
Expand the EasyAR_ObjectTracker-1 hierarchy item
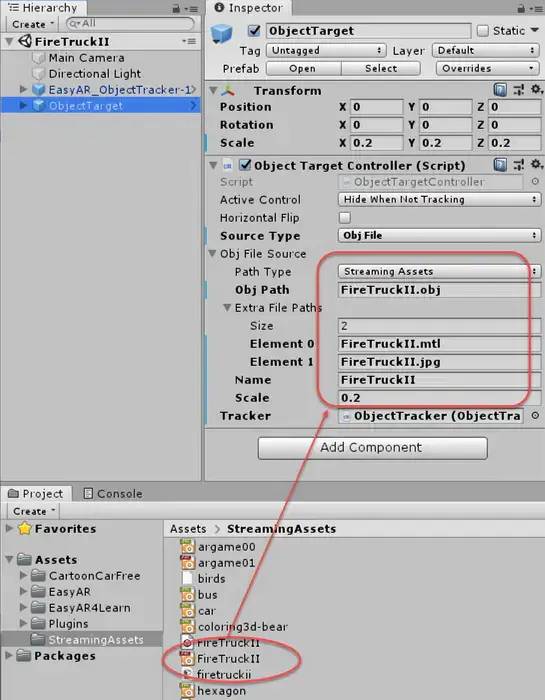click(x=23, y=89)
